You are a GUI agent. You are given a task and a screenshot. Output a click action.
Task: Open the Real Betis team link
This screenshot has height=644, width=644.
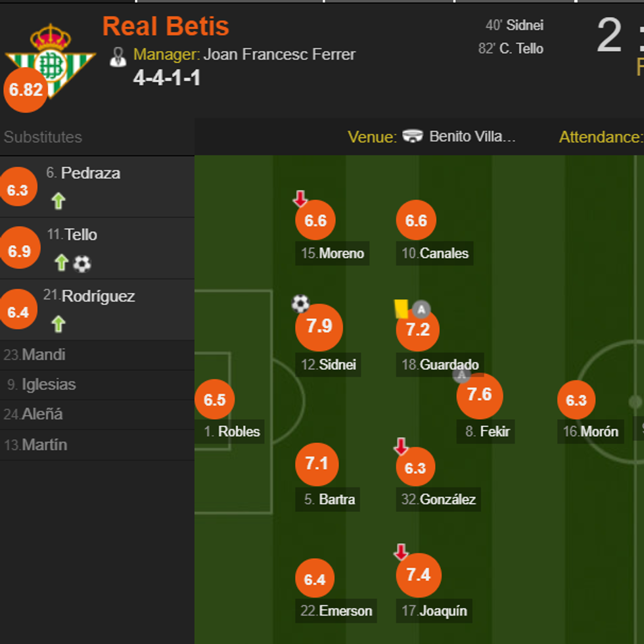(x=166, y=26)
